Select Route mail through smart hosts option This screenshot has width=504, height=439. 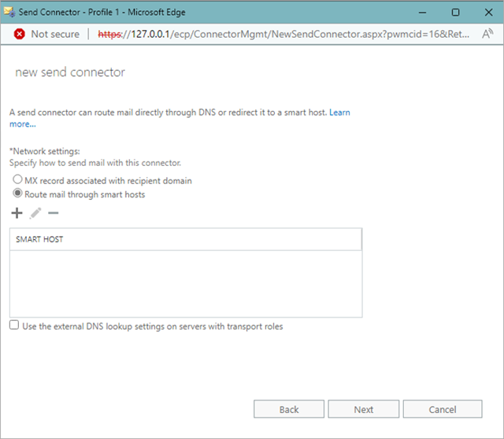(x=17, y=194)
